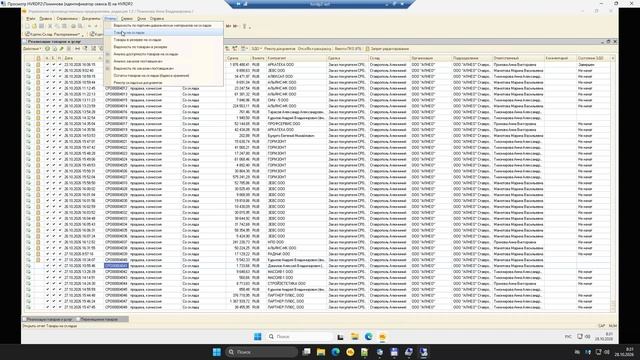Click the Undo arrow in main toolbar
The image size is (640, 360).
point(89,27)
